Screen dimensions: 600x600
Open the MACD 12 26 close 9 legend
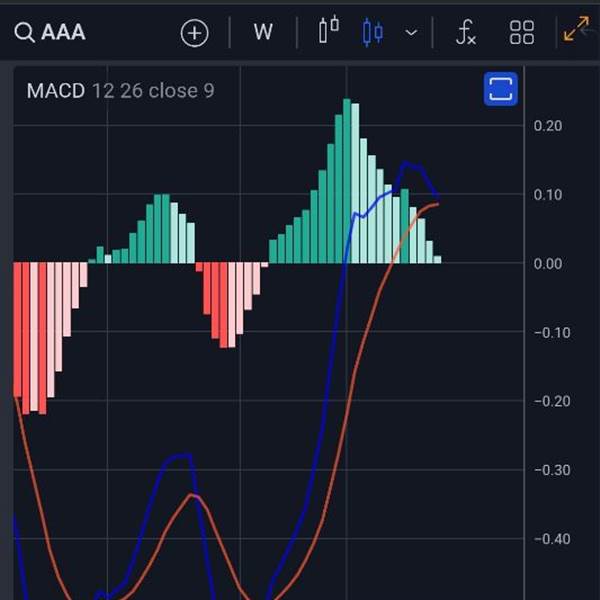pyautogui.click(x=120, y=91)
